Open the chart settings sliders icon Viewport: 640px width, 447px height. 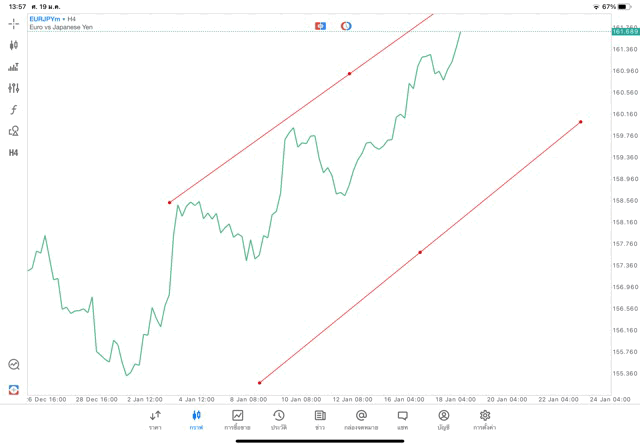14,88
